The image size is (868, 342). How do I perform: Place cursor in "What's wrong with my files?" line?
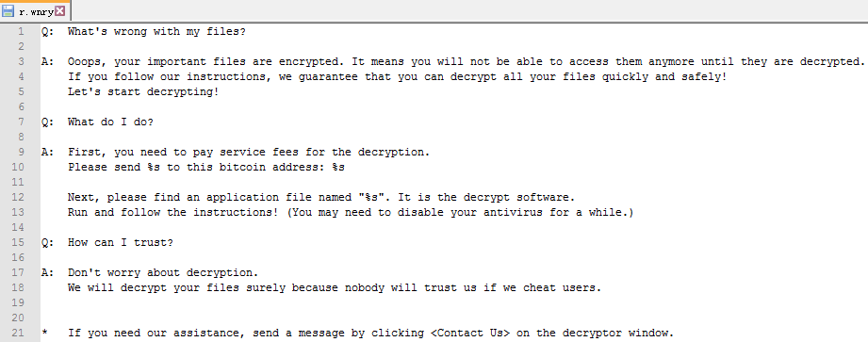pyautogui.click(x=156, y=31)
